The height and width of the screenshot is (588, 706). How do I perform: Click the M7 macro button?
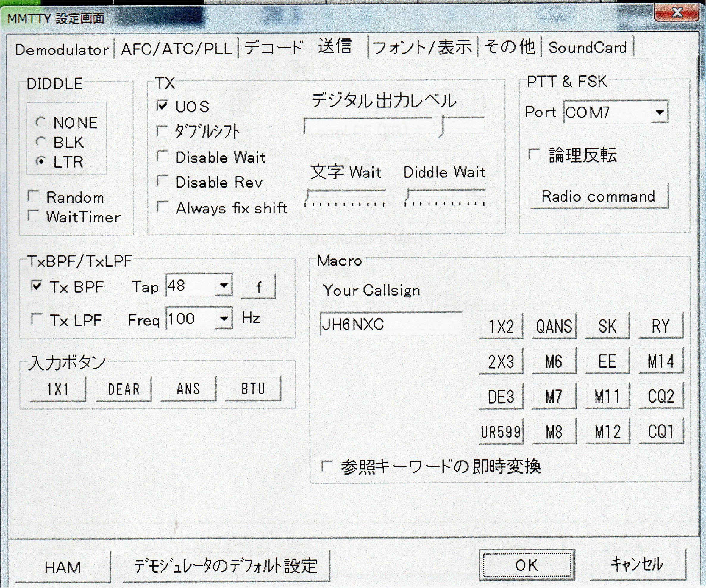click(554, 396)
